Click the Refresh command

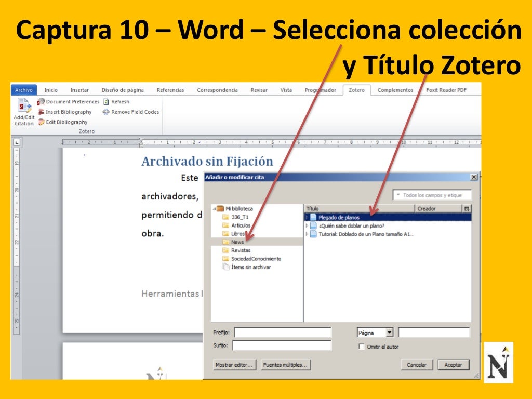pyautogui.click(x=116, y=101)
